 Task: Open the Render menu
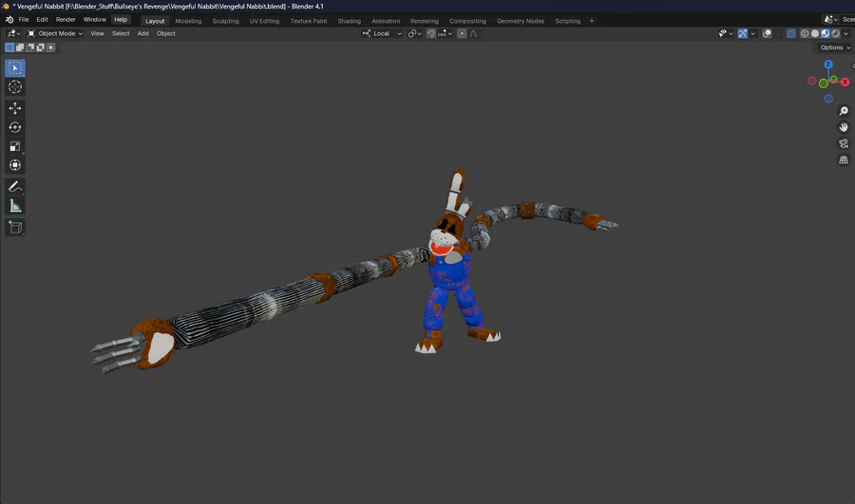66,20
